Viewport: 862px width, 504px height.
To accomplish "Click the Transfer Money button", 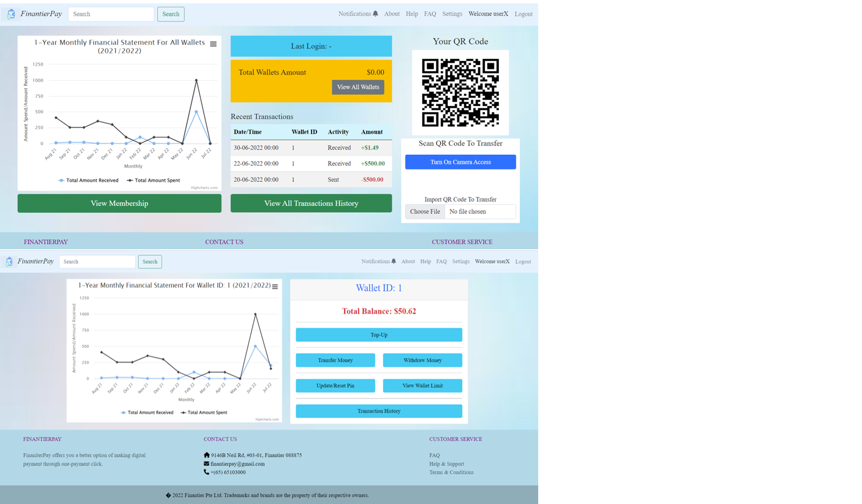I will pyautogui.click(x=336, y=360).
